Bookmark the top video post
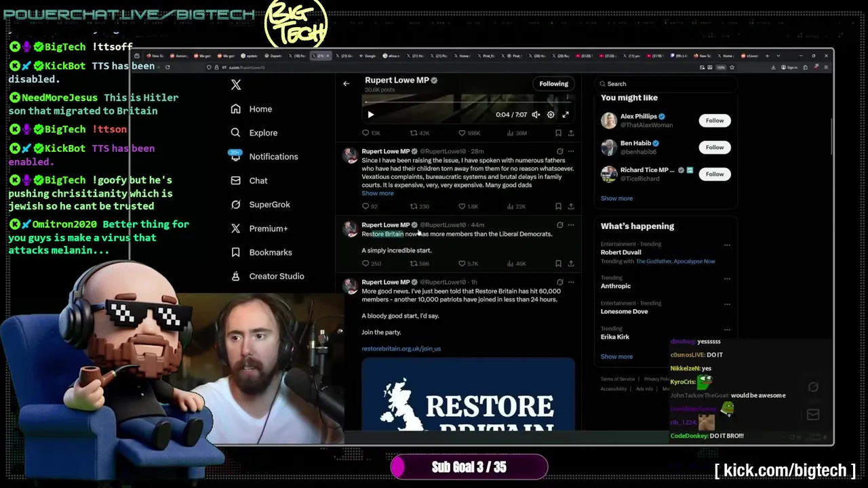The image size is (868, 488). coord(558,133)
